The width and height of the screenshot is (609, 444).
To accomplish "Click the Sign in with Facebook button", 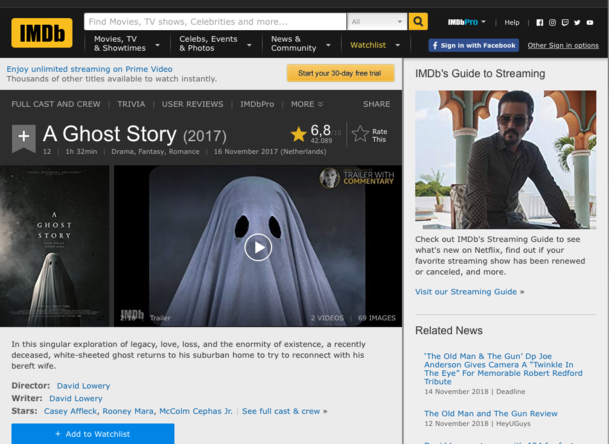I will pyautogui.click(x=473, y=45).
